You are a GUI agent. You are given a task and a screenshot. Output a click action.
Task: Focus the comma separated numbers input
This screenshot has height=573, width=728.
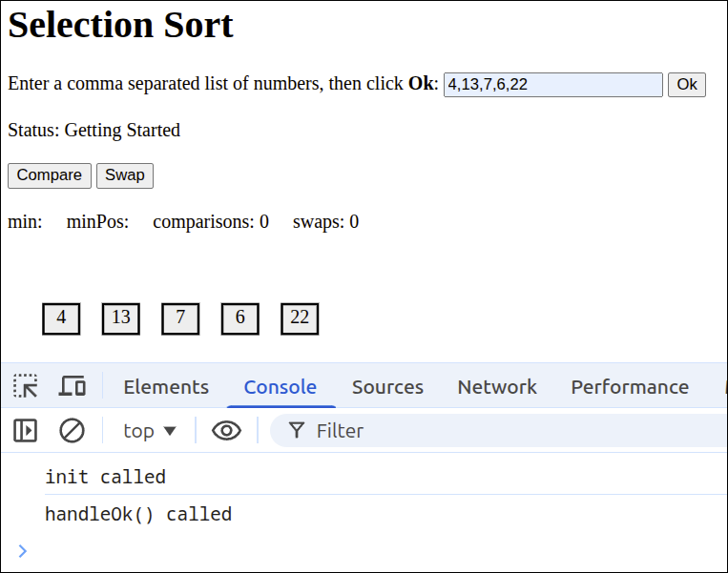(x=552, y=85)
